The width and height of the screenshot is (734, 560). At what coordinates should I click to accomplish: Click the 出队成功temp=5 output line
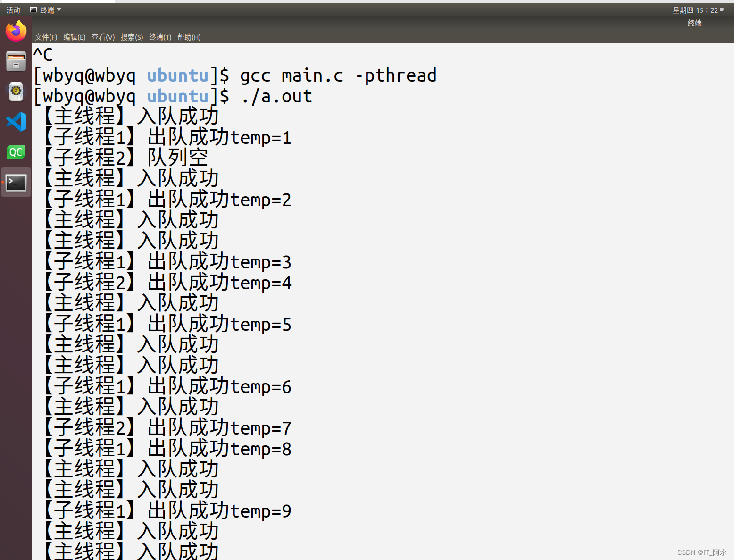168,324
